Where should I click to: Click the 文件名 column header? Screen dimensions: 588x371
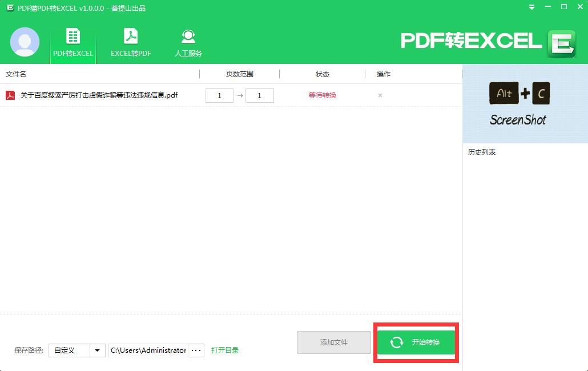16,74
